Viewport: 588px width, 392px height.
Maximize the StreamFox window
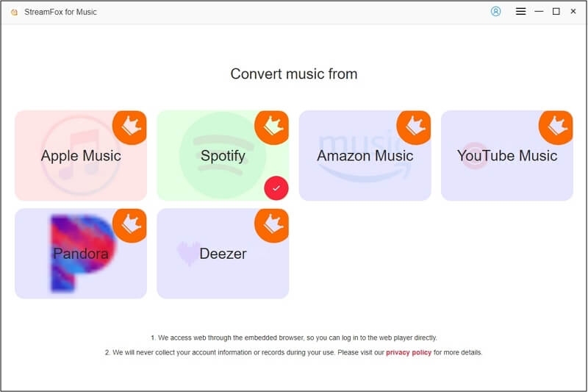tap(556, 12)
